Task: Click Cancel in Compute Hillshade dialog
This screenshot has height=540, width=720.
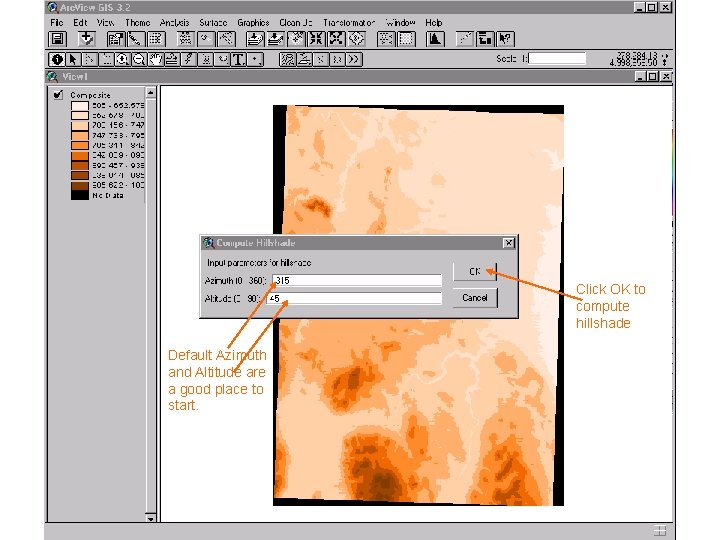Action: (475, 298)
